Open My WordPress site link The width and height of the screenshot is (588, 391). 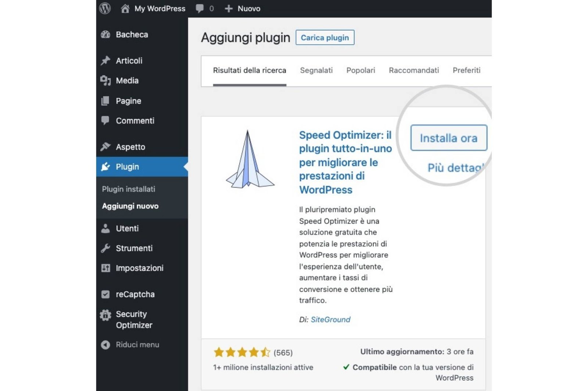click(160, 8)
